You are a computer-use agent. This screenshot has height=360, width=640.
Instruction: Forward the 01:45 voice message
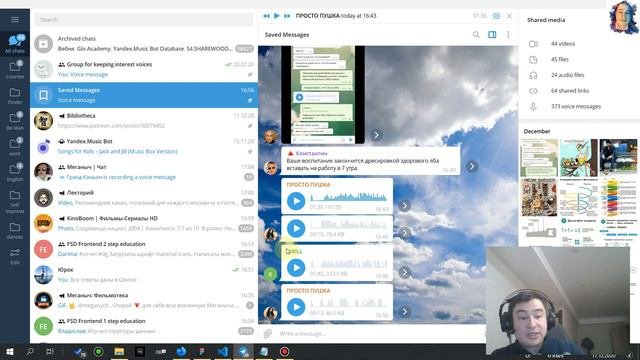[x=404, y=272]
